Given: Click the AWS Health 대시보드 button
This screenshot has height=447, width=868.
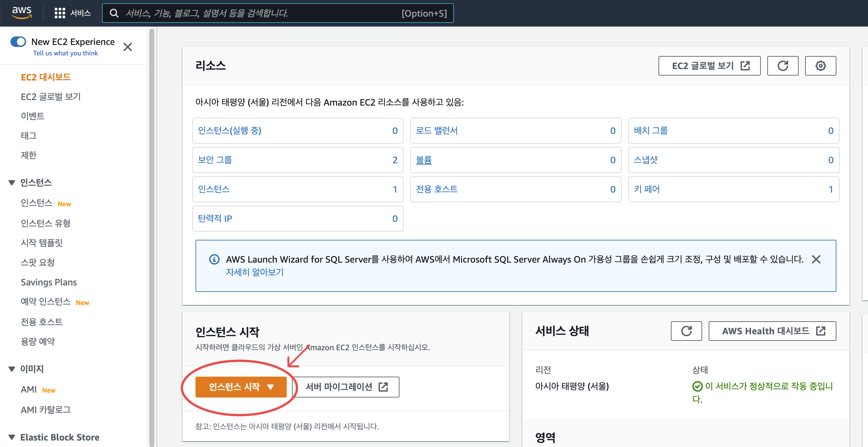Looking at the screenshot, I should coord(772,331).
